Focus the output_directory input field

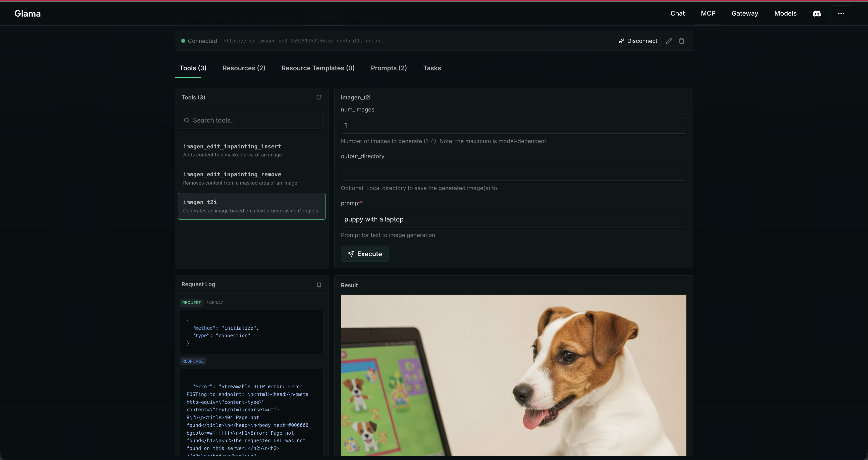[513, 172]
